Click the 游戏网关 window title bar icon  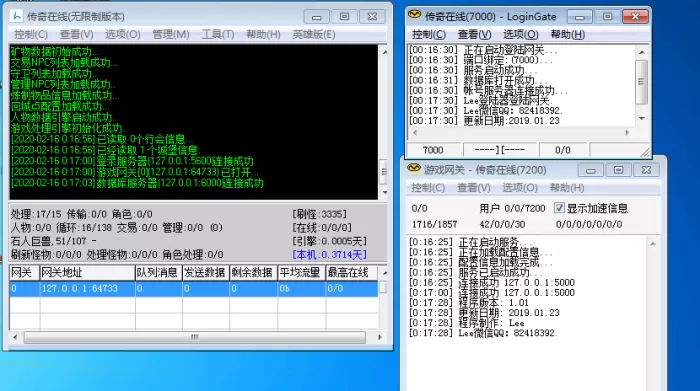(414, 169)
